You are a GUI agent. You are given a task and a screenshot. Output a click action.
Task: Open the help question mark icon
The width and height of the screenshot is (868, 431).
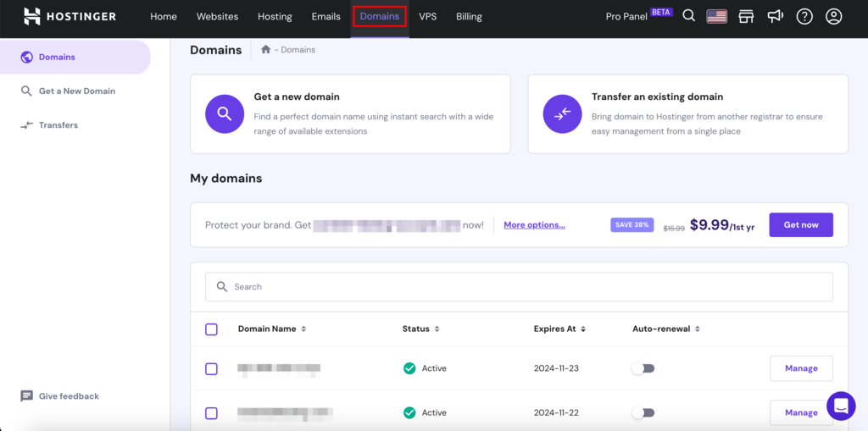pos(804,16)
